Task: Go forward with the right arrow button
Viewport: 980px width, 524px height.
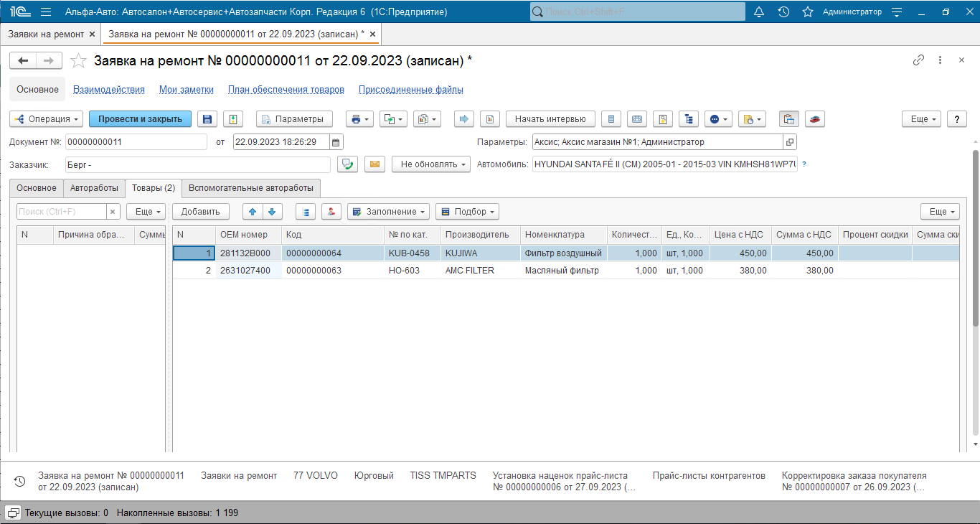Action: tap(50, 61)
